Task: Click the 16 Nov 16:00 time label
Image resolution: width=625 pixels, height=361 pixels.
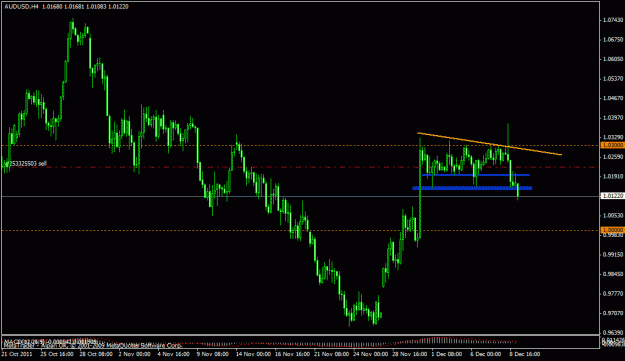Action: (x=293, y=354)
